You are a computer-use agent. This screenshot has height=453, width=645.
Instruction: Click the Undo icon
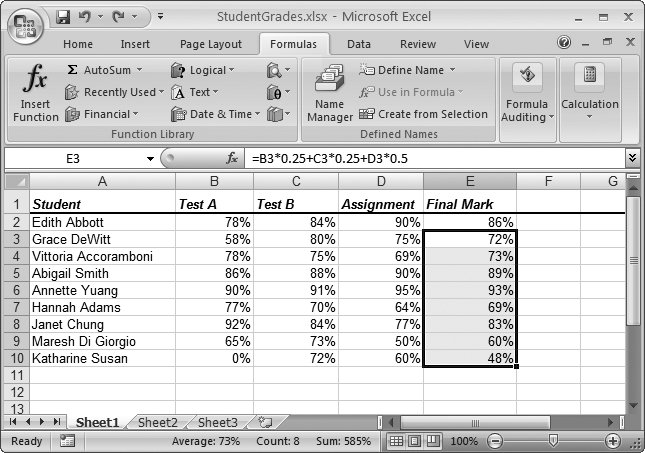[86, 17]
